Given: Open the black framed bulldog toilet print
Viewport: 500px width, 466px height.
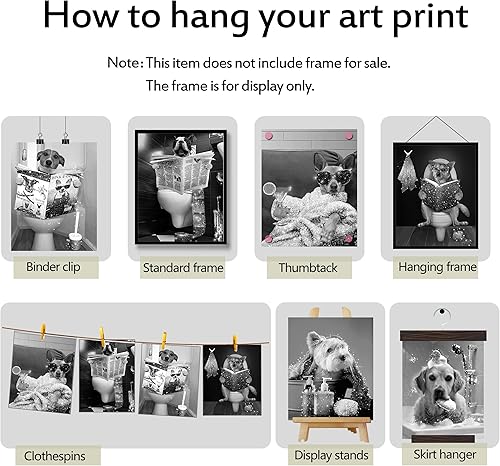Looking at the screenshot, I should pos(181,187).
